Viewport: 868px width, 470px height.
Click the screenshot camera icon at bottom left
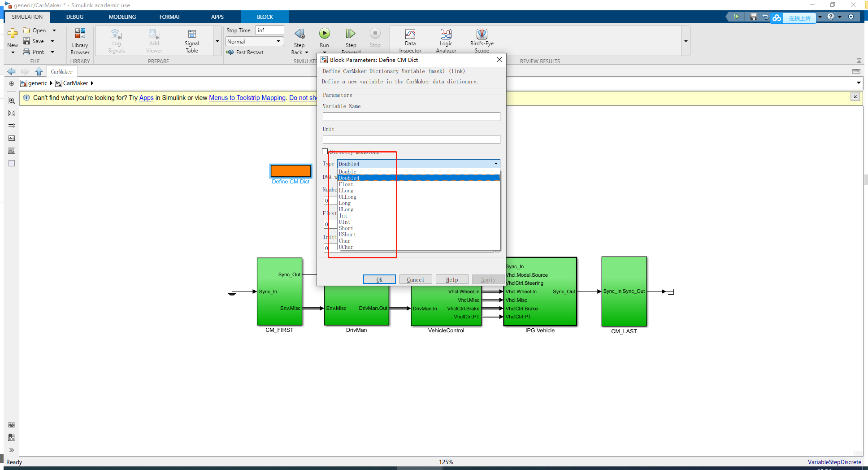[12, 425]
